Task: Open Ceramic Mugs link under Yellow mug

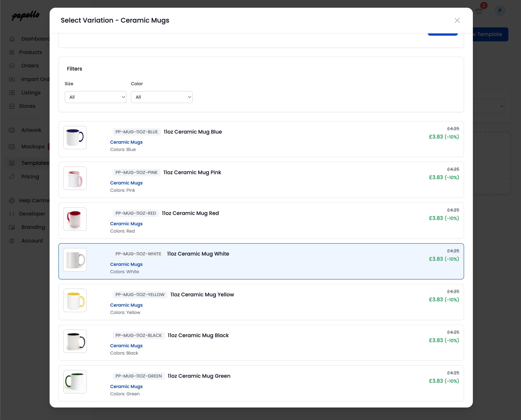Action: (x=126, y=305)
